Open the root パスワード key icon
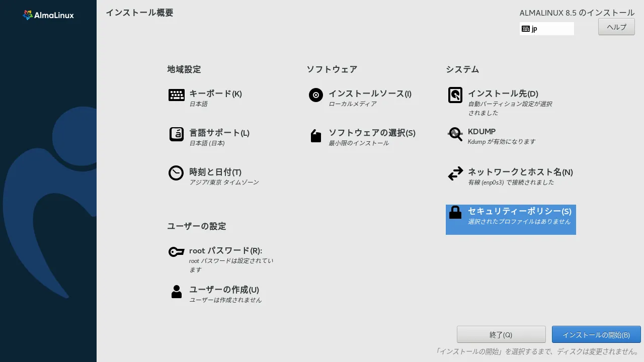644x362 pixels. click(176, 252)
